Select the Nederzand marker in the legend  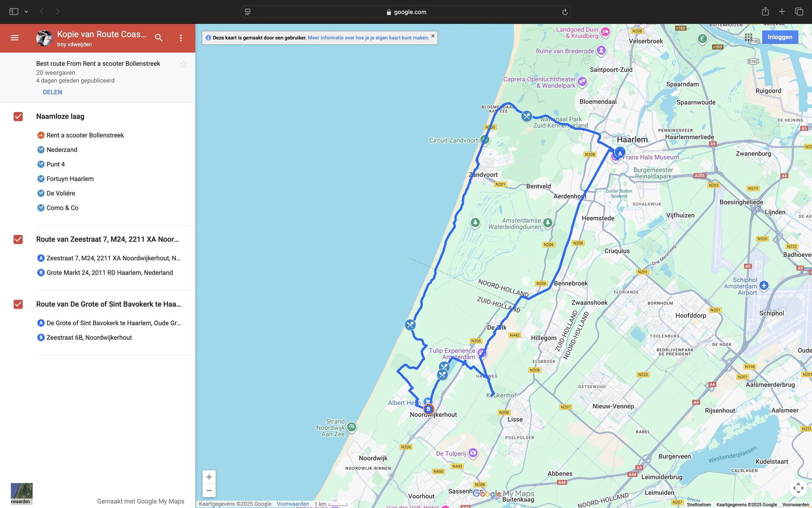pyautogui.click(x=62, y=149)
